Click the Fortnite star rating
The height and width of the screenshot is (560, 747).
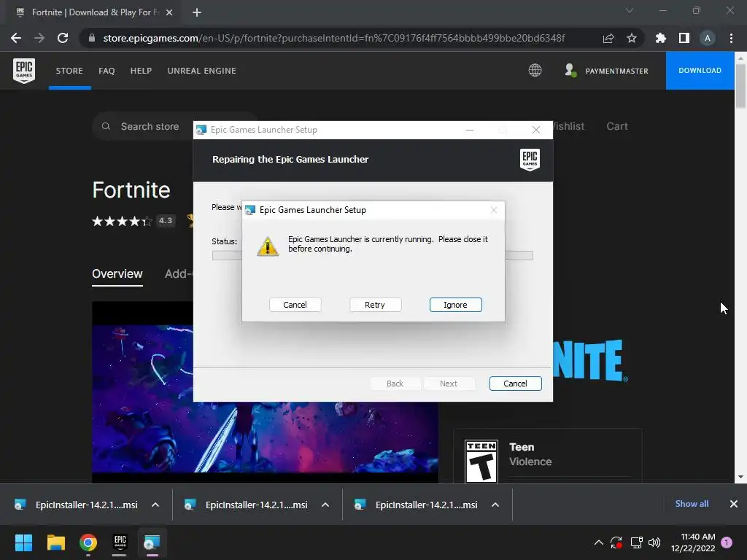[122, 221]
